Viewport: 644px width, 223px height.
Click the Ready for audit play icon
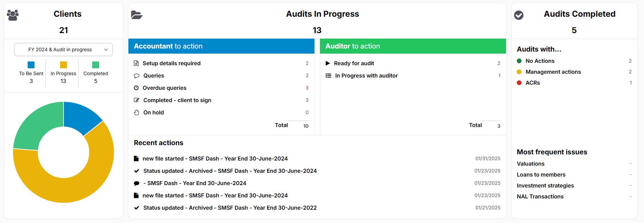[328, 63]
